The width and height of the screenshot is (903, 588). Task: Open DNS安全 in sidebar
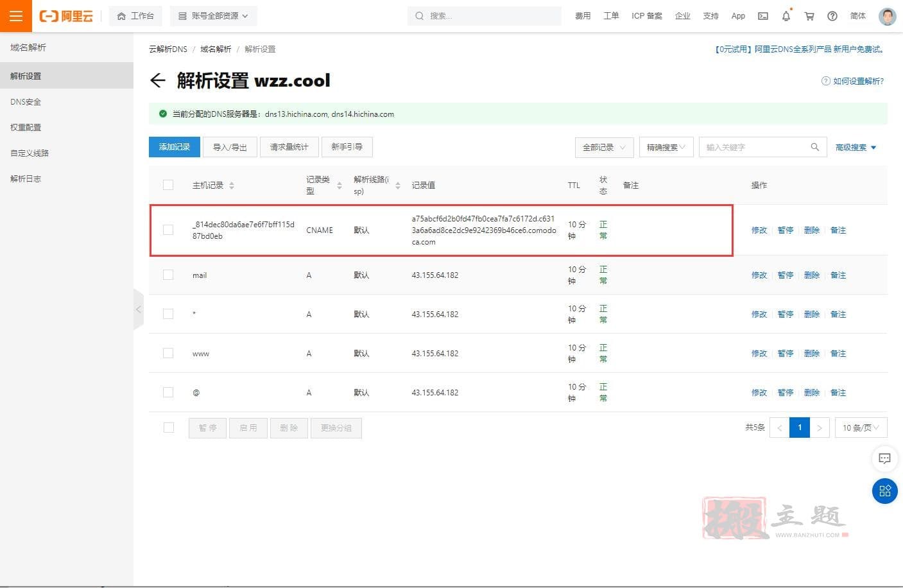[x=26, y=101]
